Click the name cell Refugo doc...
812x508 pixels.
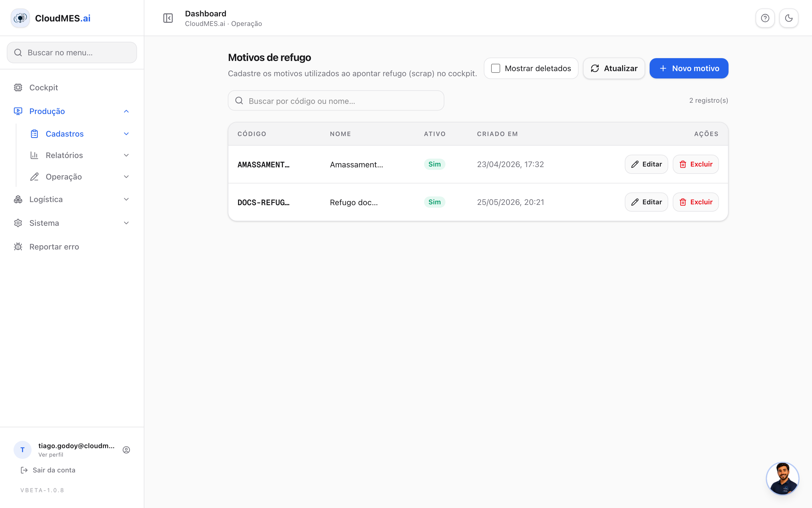pos(354,202)
